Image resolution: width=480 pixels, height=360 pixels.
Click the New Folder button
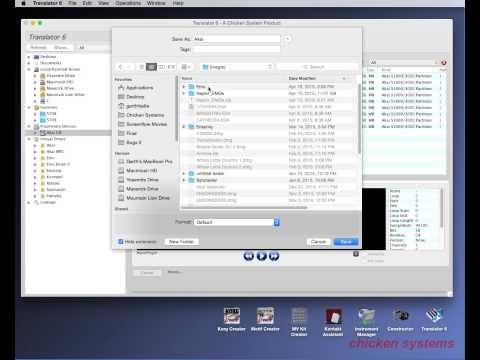pyautogui.click(x=181, y=242)
